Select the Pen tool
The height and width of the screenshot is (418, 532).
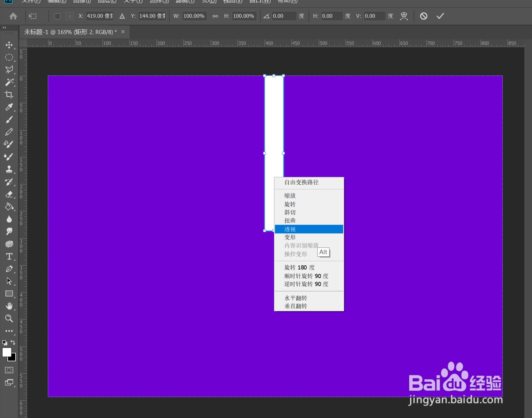pyautogui.click(x=9, y=269)
